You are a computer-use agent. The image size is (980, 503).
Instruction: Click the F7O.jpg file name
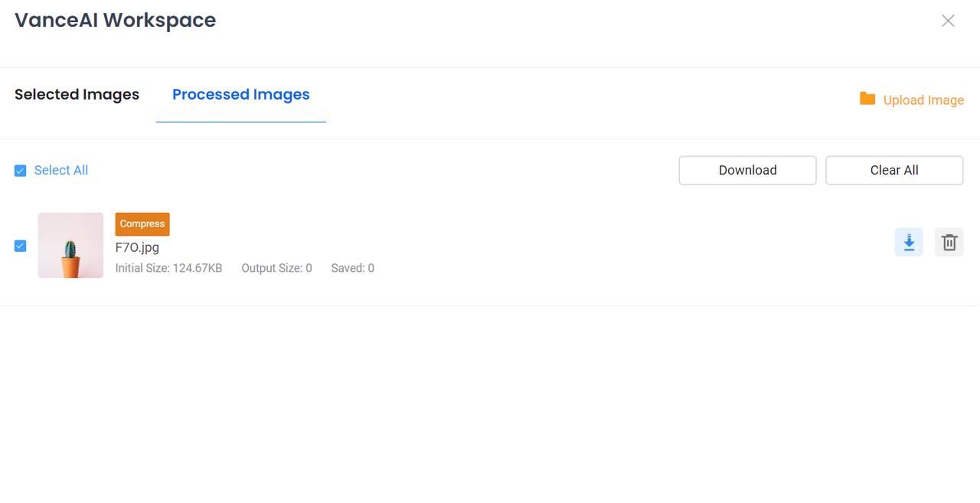(x=137, y=247)
